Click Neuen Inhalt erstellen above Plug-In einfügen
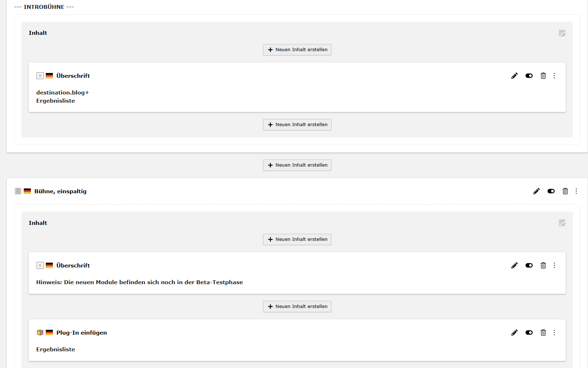The image size is (588, 368). [x=297, y=307]
